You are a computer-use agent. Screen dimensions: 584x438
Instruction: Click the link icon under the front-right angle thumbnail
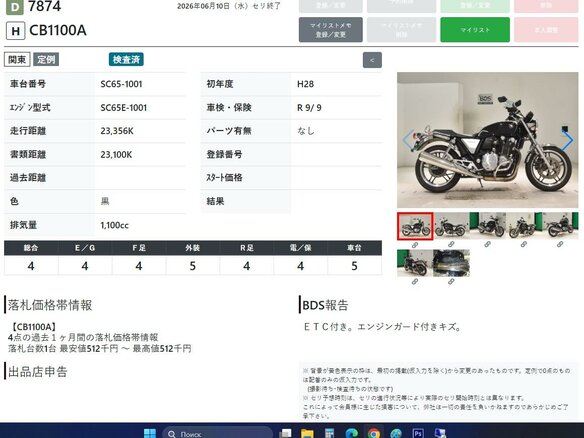487,244
